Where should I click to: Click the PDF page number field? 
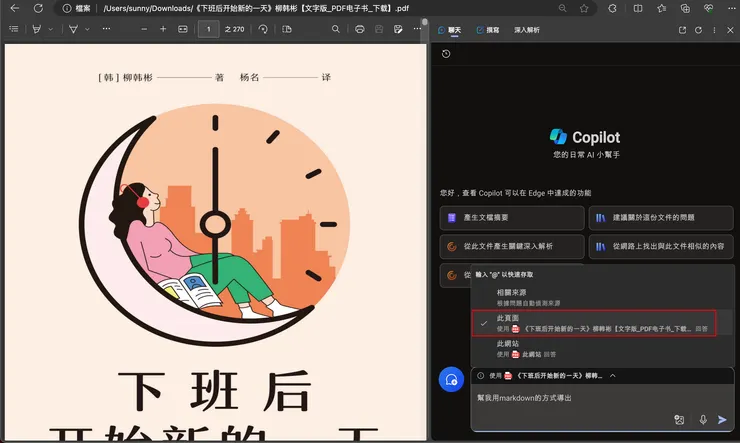coord(208,29)
